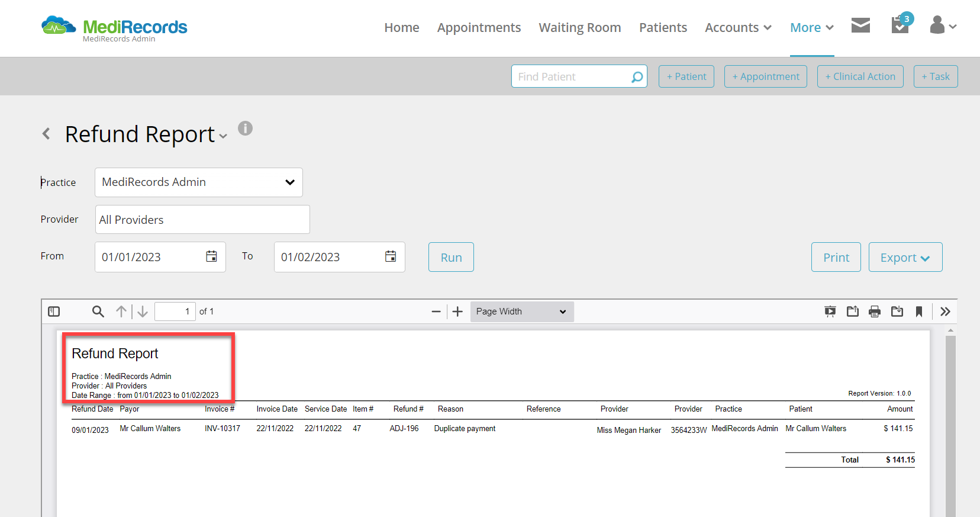Click provider number 3564233W
The image size is (980, 517).
click(x=689, y=431)
